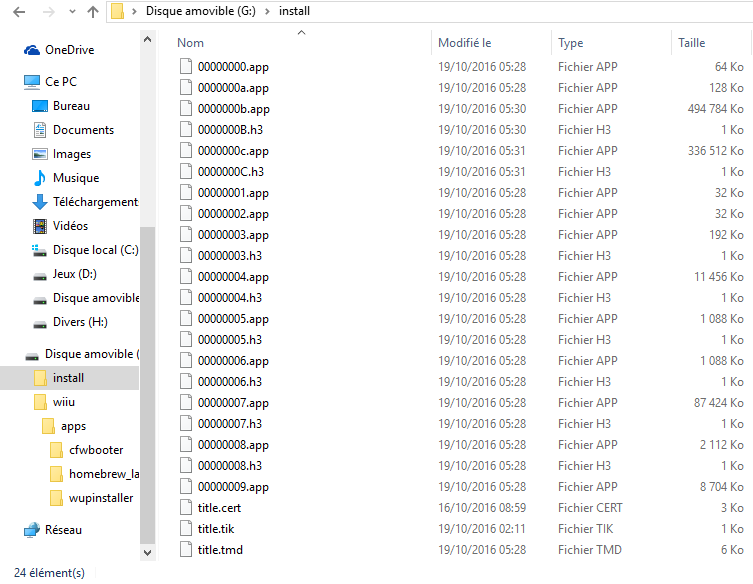Expand chevron before Disque amovible (G:) in address bar

point(134,11)
